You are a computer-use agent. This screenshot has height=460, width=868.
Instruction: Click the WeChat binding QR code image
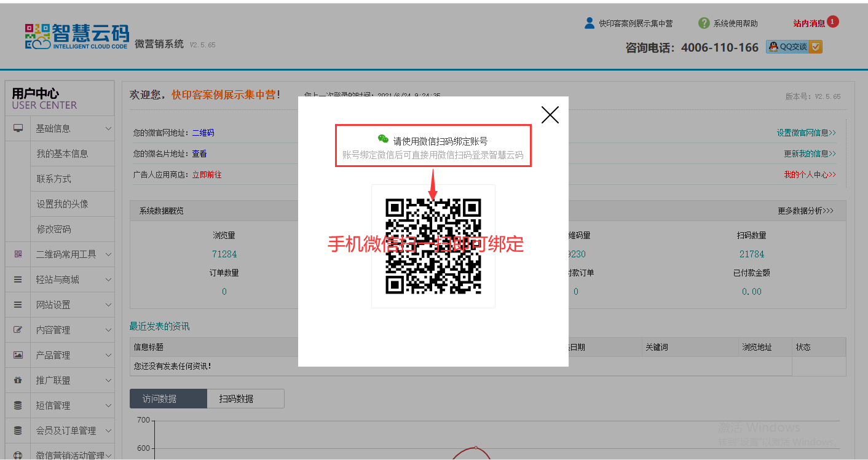433,246
